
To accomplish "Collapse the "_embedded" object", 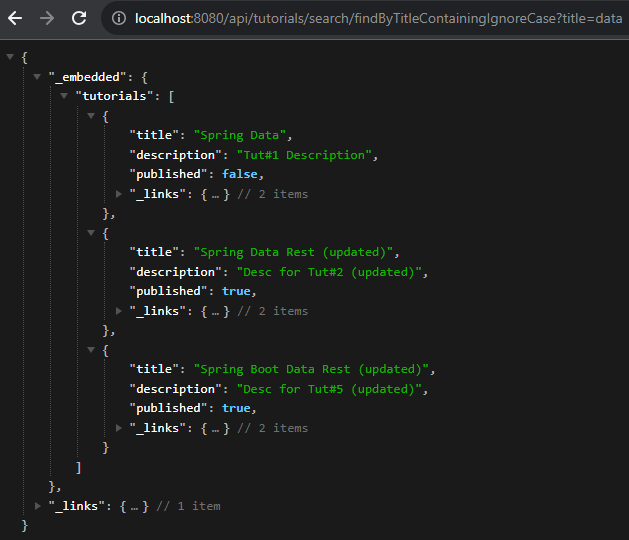I will click(x=37, y=76).
